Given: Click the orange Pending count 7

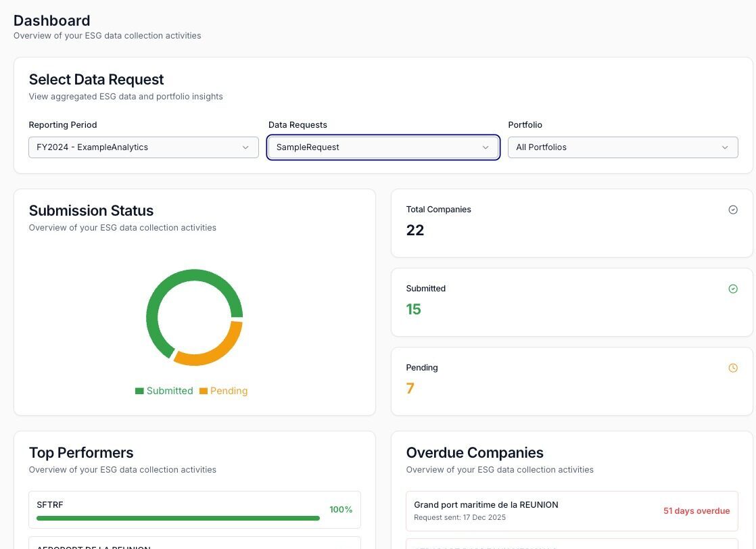Looking at the screenshot, I should click(x=410, y=389).
